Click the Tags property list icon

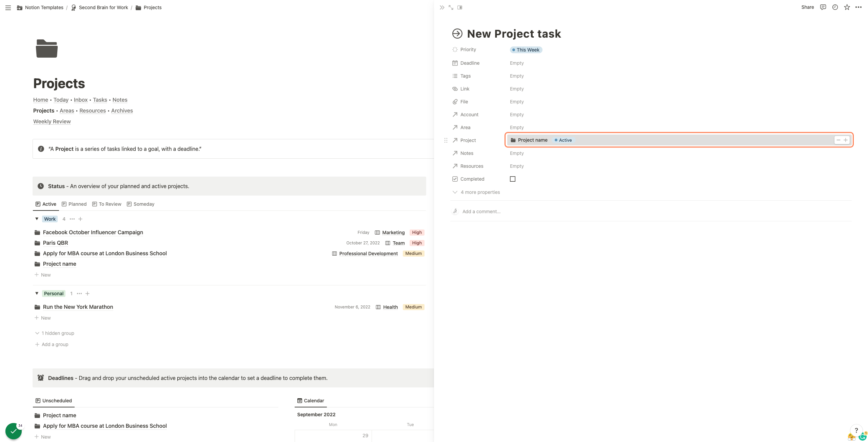tap(455, 76)
